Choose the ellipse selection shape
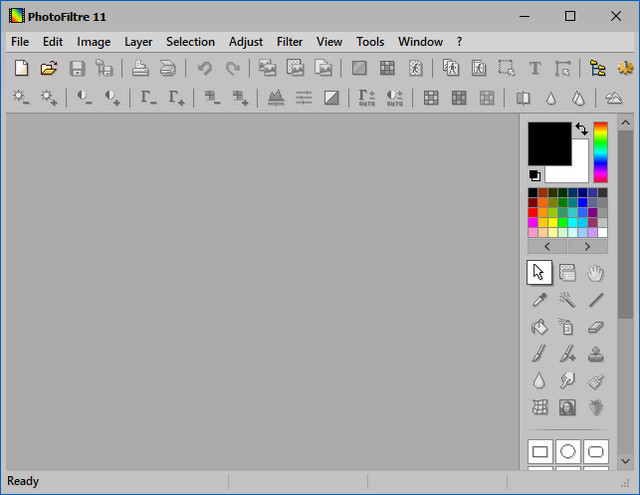Screen dimensions: 640x495 pos(568,451)
